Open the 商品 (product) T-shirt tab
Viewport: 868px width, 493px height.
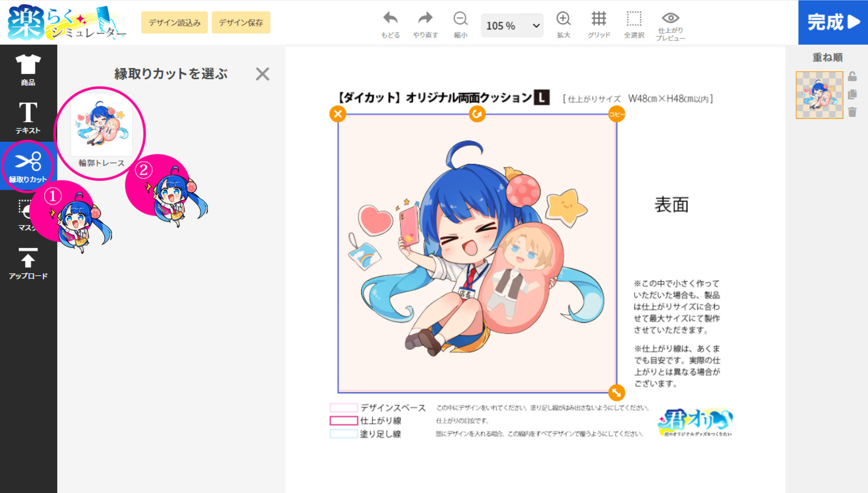(28, 70)
